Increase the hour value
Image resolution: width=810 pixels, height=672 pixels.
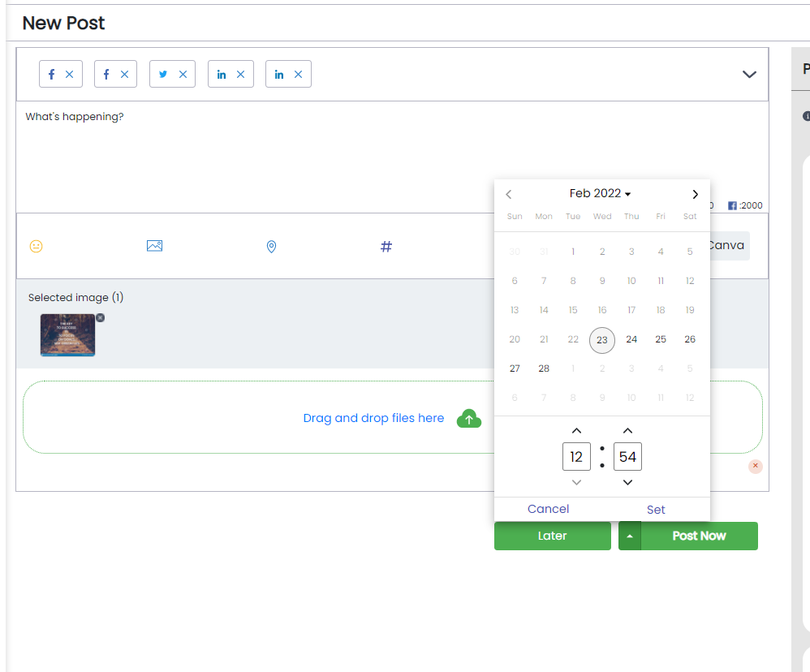pyautogui.click(x=576, y=431)
